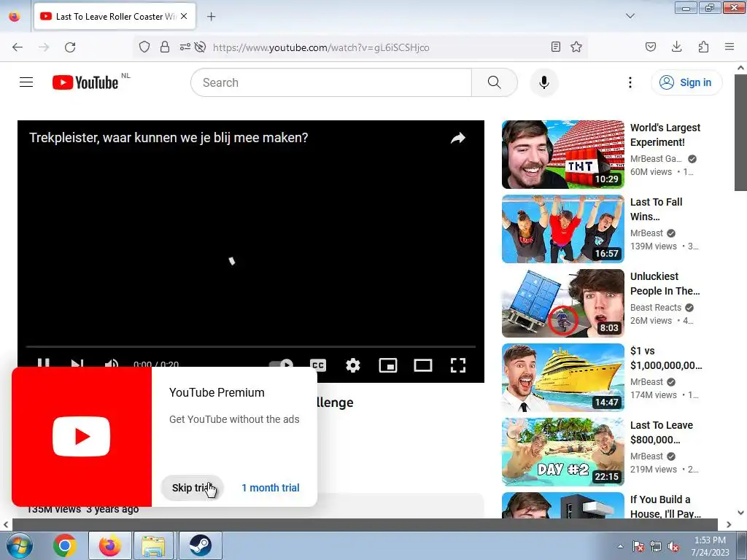This screenshot has height=560, width=747.
Task: Open Last To Fall Wins video title
Action: tap(656, 209)
